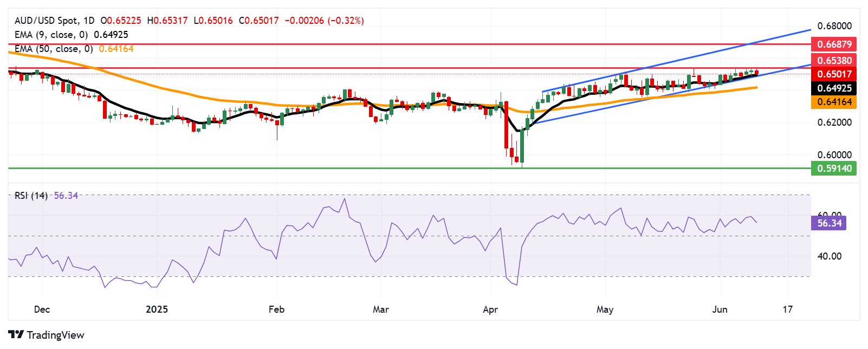
Task: Select the 0.65017 current price label
Action: 834,74
